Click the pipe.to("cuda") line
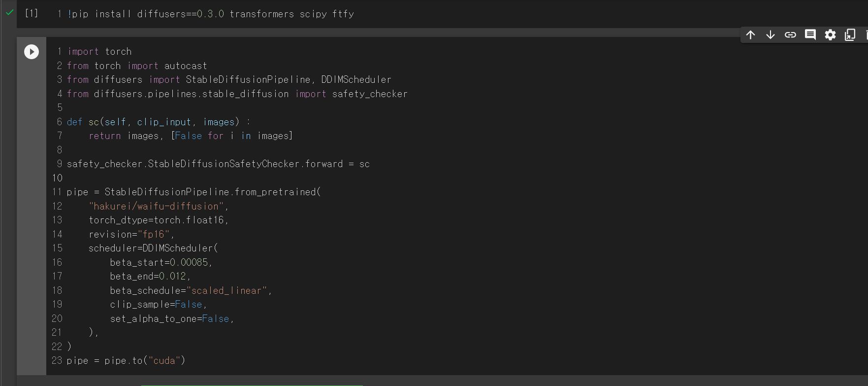The height and width of the screenshot is (386, 868). (x=126, y=361)
